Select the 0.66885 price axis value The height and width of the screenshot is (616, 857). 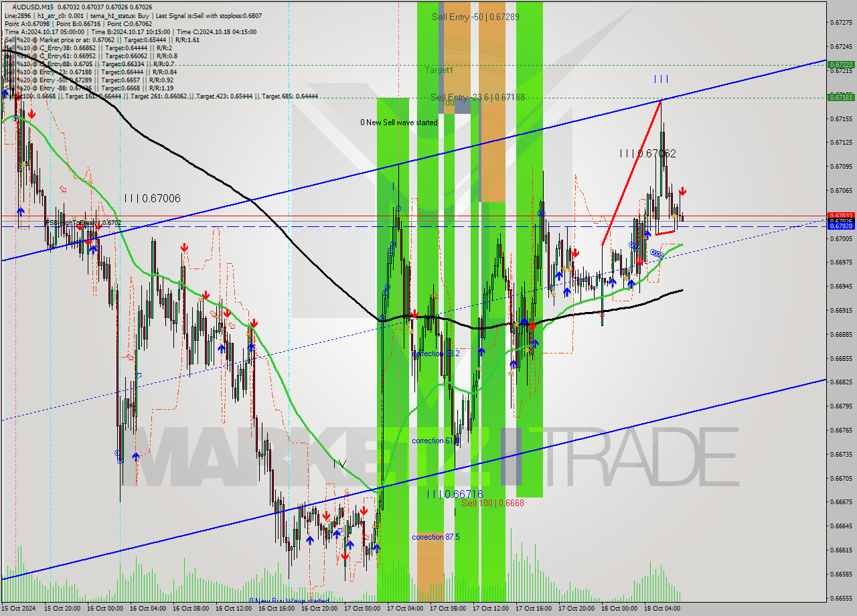pyautogui.click(x=841, y=334)
